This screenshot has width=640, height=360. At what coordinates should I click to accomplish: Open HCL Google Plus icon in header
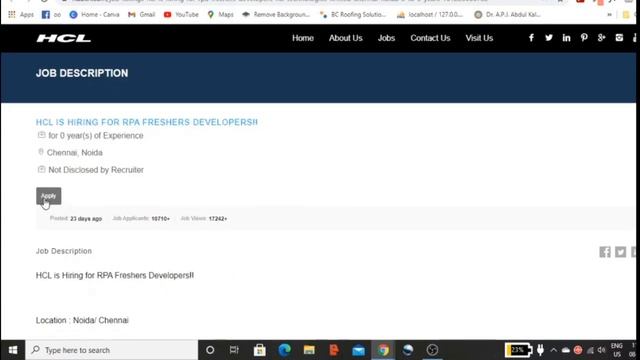[x=601, y=38]
